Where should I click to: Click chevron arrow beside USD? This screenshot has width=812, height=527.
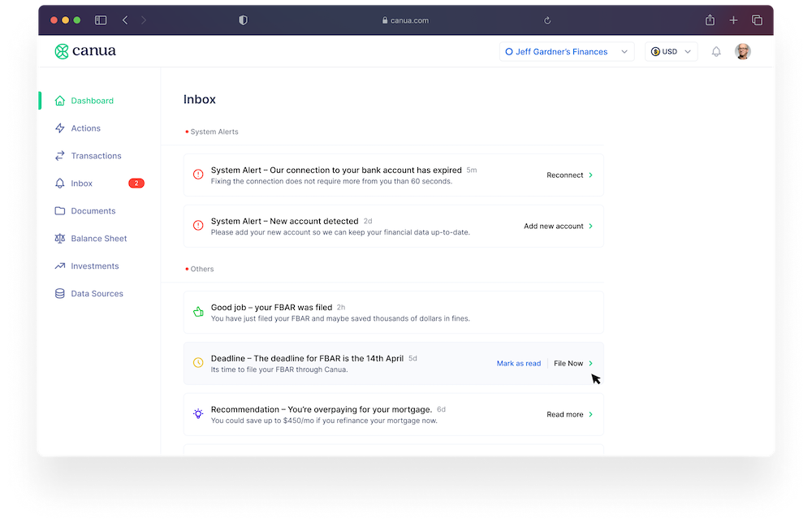tap(688, 52)
